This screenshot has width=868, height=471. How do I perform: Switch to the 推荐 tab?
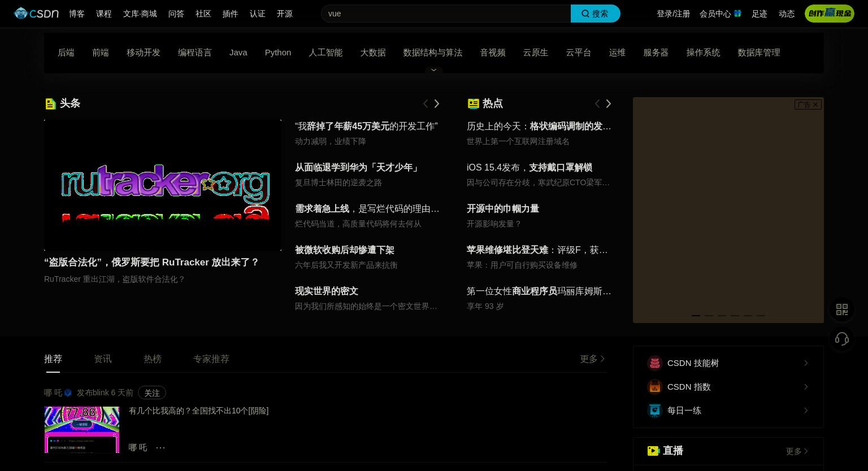[53, 359]
